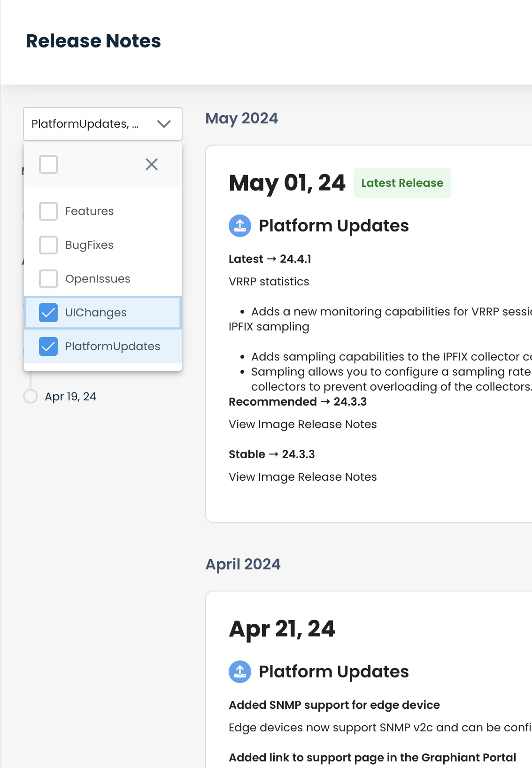Viewport: 532px width, 768px height.
Task: Clear the filter selection with the X icon
Action: tap(152, 164)
